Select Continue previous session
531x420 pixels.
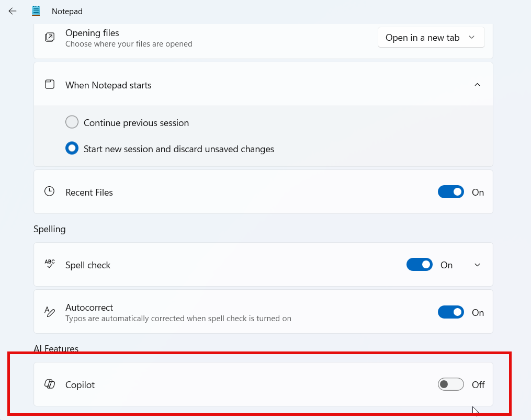coord(72,121)
